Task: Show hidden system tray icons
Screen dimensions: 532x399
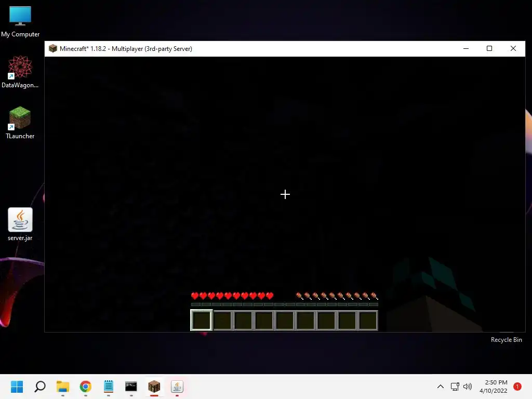Action: 441,387
